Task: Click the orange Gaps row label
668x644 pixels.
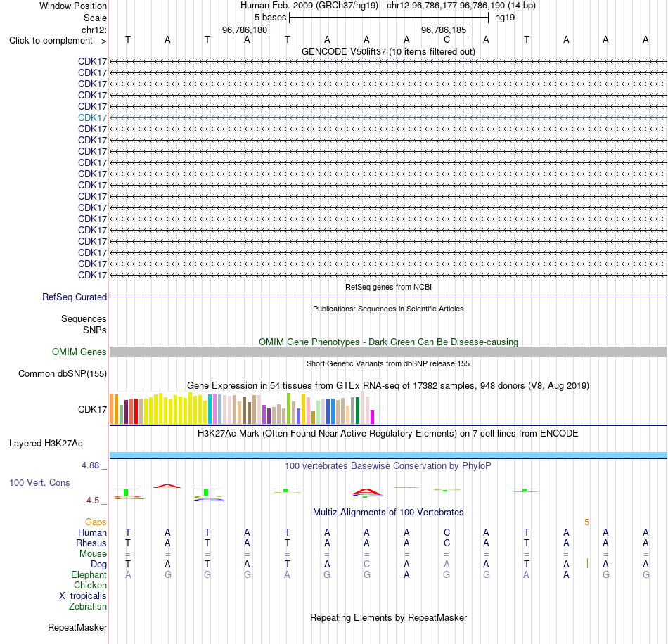Action: pos(96,522)
